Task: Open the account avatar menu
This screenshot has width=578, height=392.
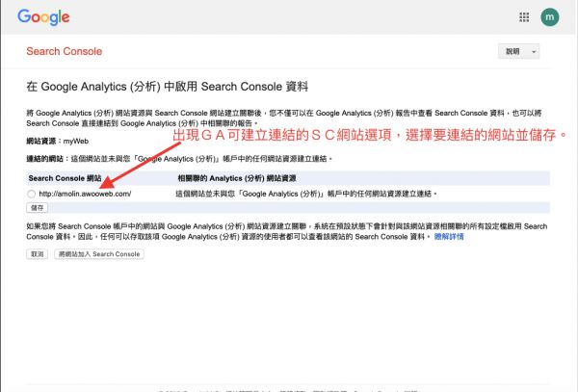Action: [x=550, y=17]
